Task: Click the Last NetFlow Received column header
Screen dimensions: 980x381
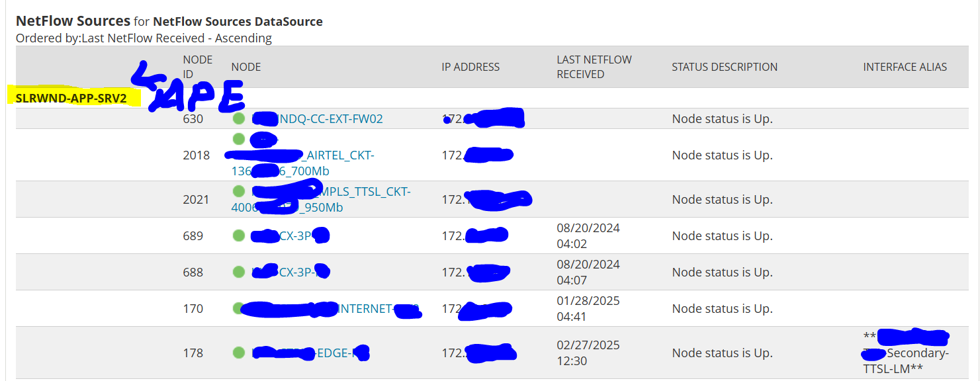Action: click(x=594, y=67)
